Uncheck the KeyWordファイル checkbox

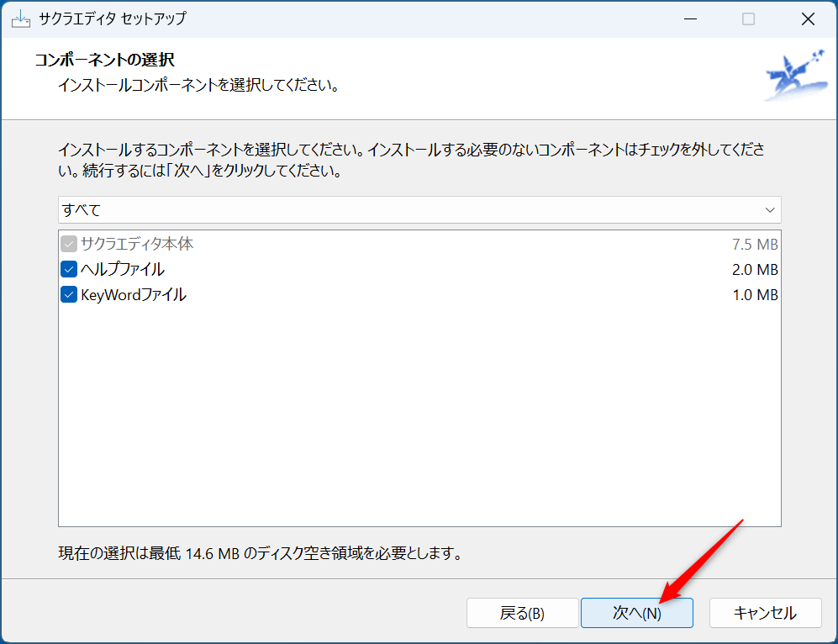click(69, 294)
